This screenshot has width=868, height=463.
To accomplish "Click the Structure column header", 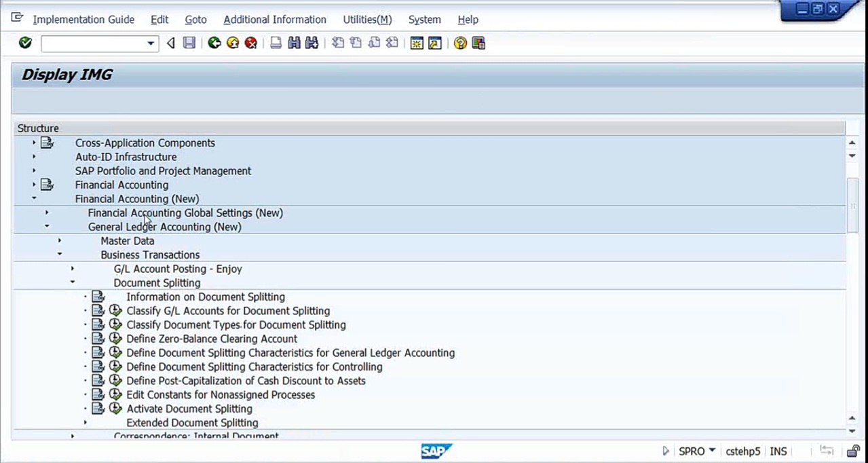I will (429, 128).
